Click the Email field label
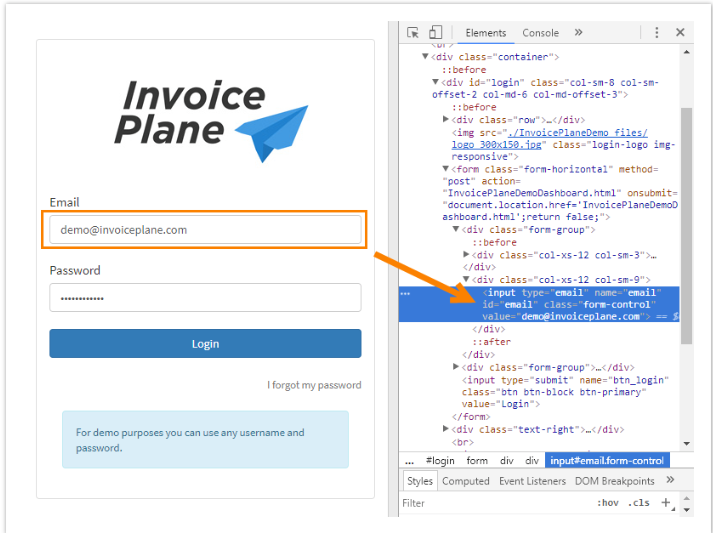This screenshot has width=713, height=533. click(x=64, y=202)
